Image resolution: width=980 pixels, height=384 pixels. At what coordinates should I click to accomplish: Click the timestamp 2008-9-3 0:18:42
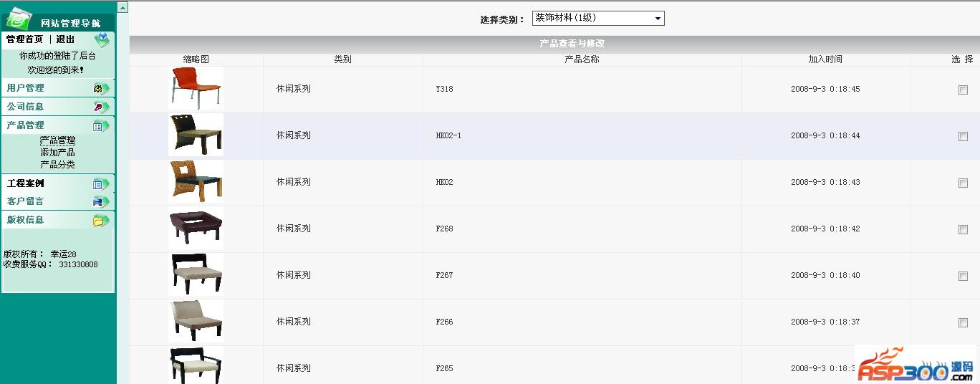tap(825, 229)
